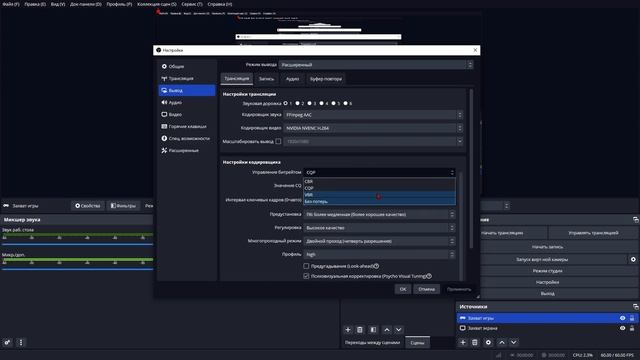Choose VBR in the rate control list

pyautogui.click(x=379, y=195)
